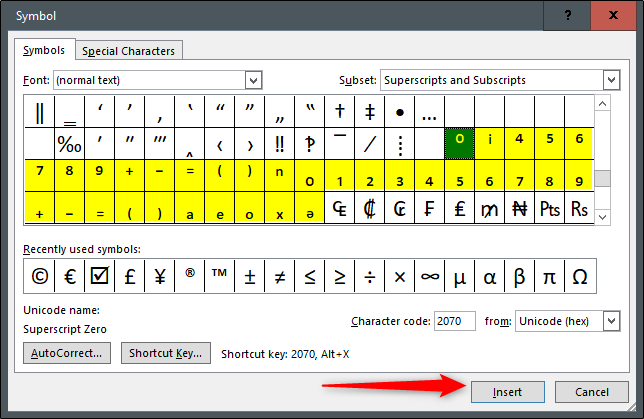
Task: Click the trademark symbol in recent symbols
Action: point(220,276)
